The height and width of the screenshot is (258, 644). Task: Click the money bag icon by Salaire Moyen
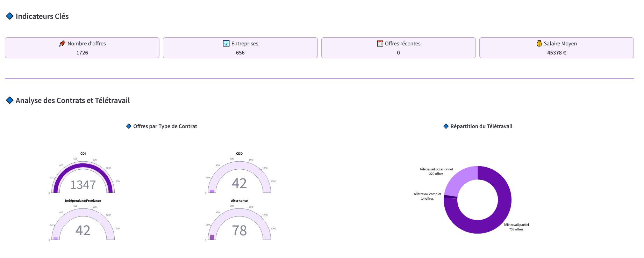point(539,44)
